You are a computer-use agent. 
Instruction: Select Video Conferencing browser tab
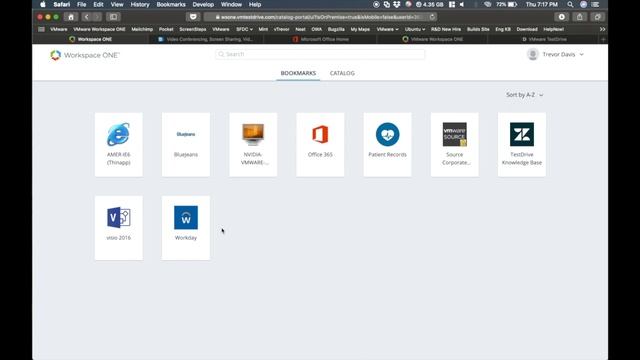[x=207, y=39]
